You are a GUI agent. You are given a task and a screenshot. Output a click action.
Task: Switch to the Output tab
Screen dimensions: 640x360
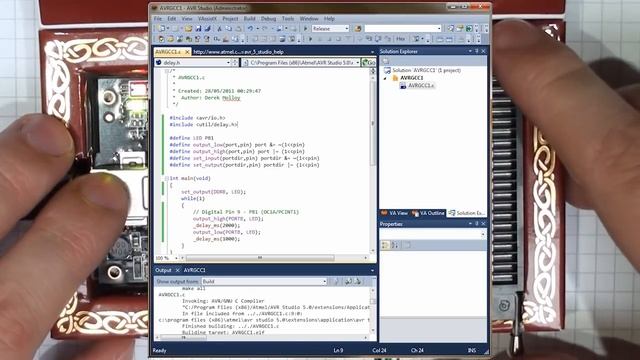click(x=163, y=270)
